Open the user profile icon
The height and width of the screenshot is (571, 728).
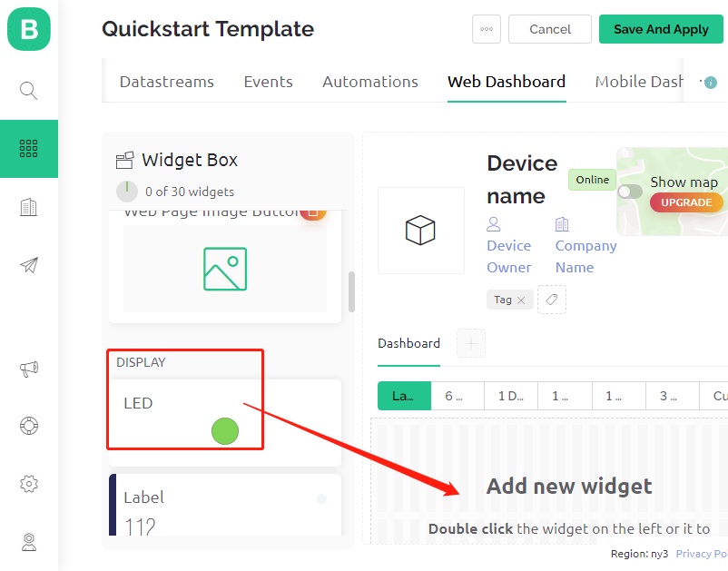29,542
